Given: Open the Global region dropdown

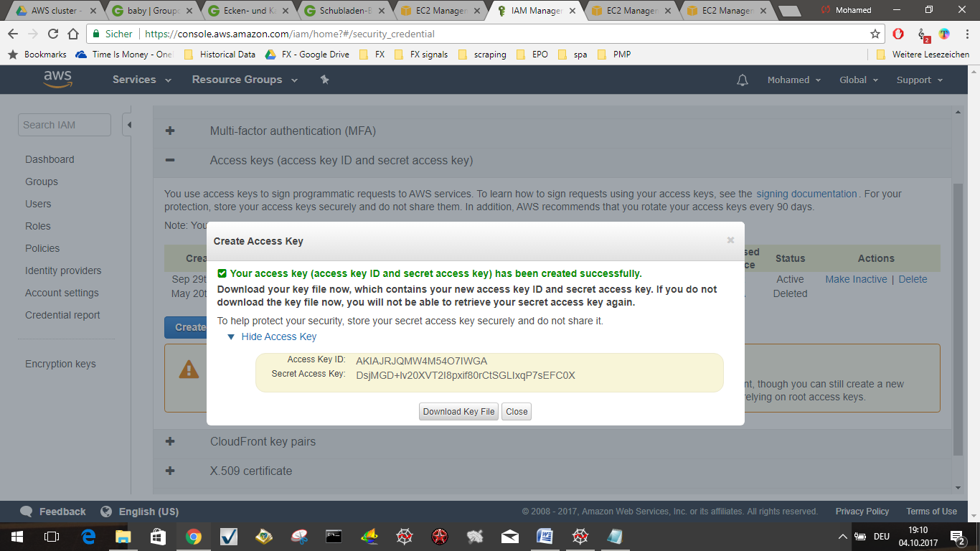Looking at the screenshot, I should coord(859,80).
